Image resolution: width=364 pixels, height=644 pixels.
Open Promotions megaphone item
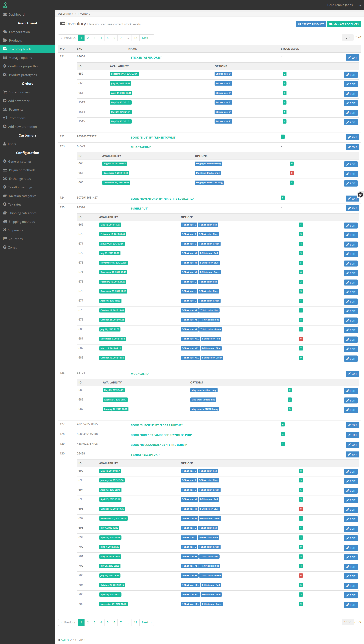[x=28, y=118]
